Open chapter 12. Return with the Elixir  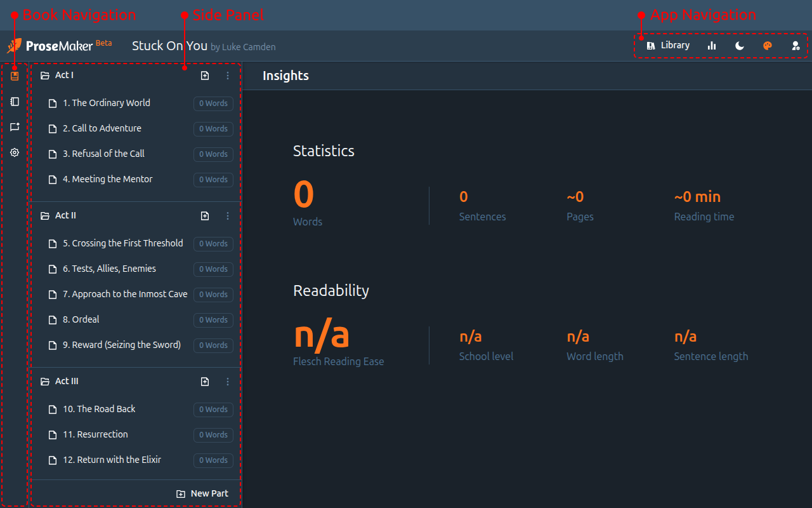[x=112, y=460]
